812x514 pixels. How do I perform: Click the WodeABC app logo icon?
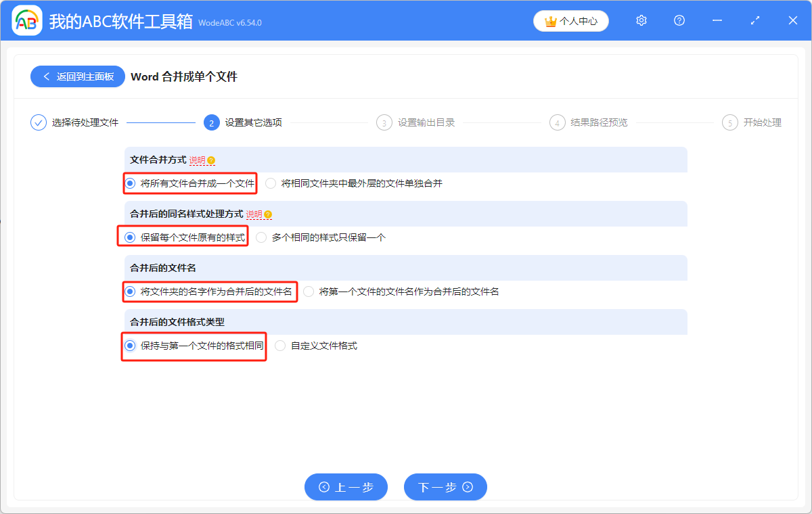pyautogui.click(x=27, y=21)
